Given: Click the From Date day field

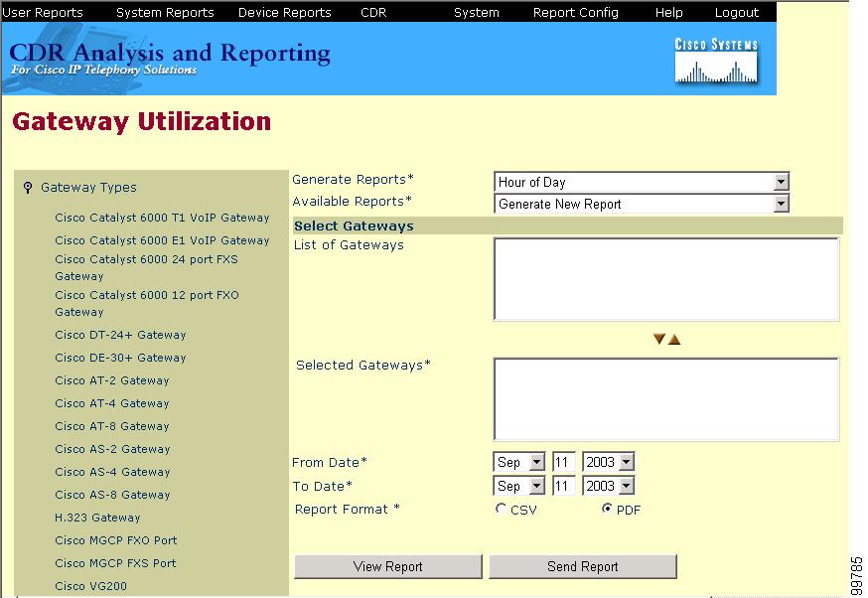Looking at the screenshot, I should coord(563,462).
